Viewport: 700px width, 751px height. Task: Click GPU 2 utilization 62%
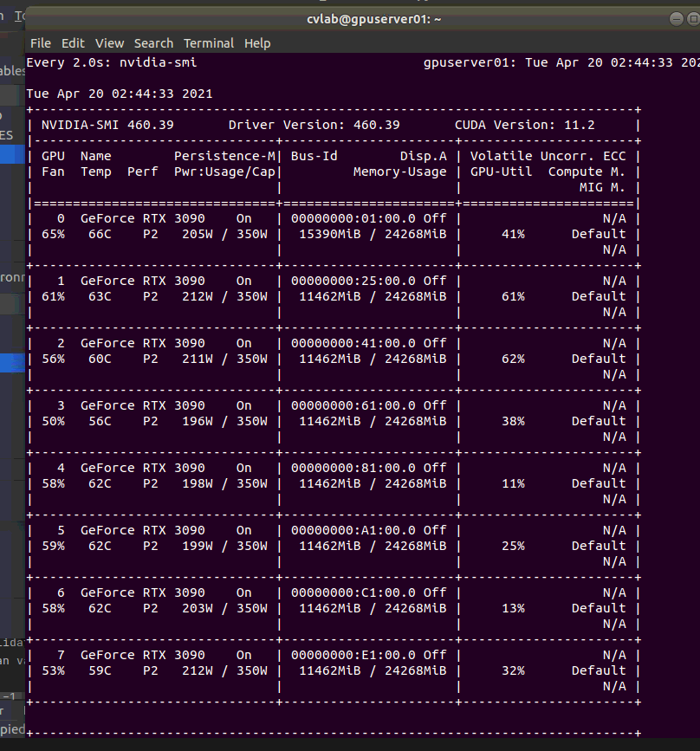513,359
